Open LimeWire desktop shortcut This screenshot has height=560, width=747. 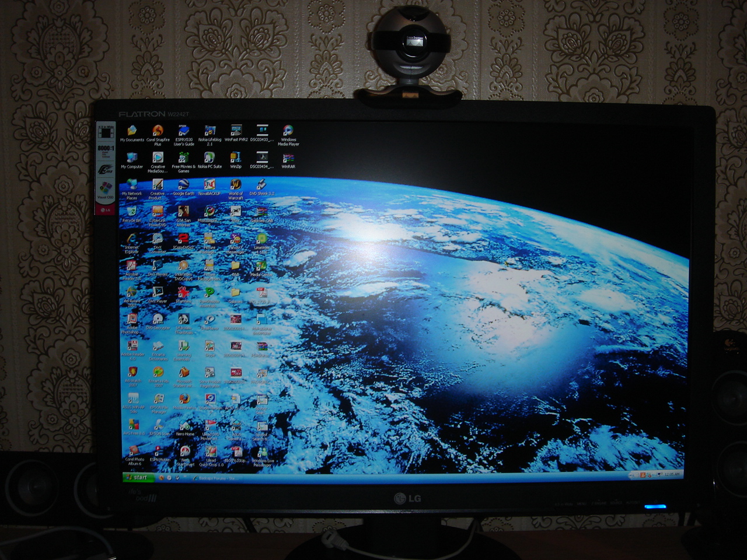point(261,244)
